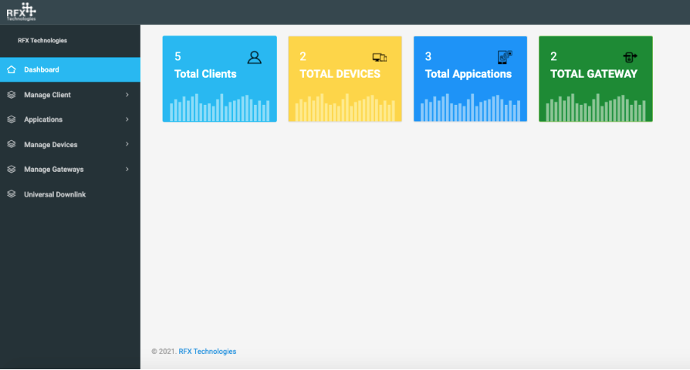Select Manage Gateways in the sidebar
Screen dimensions: 690x370
point(70,169)
